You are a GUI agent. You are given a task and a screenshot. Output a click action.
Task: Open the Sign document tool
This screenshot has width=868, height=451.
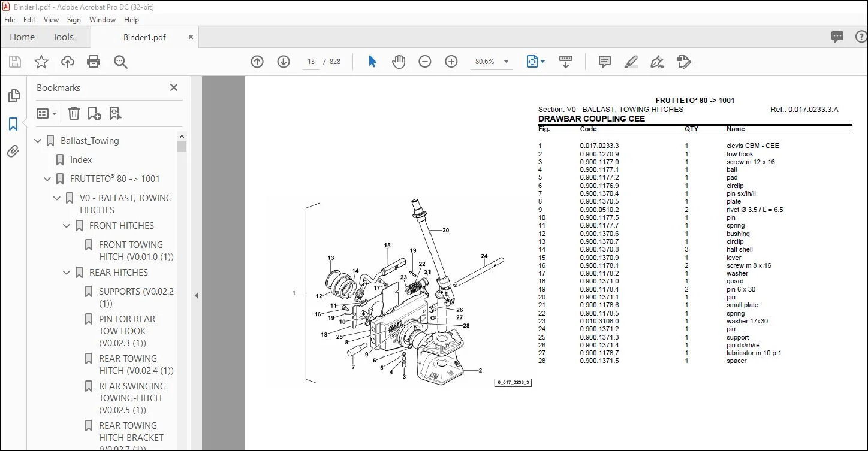658,62
